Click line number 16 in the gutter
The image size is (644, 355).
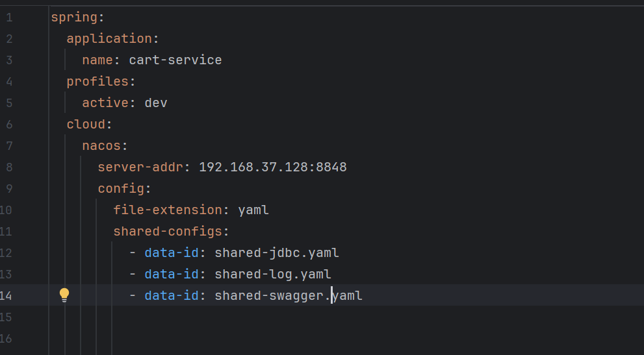(x=6, y=339)
